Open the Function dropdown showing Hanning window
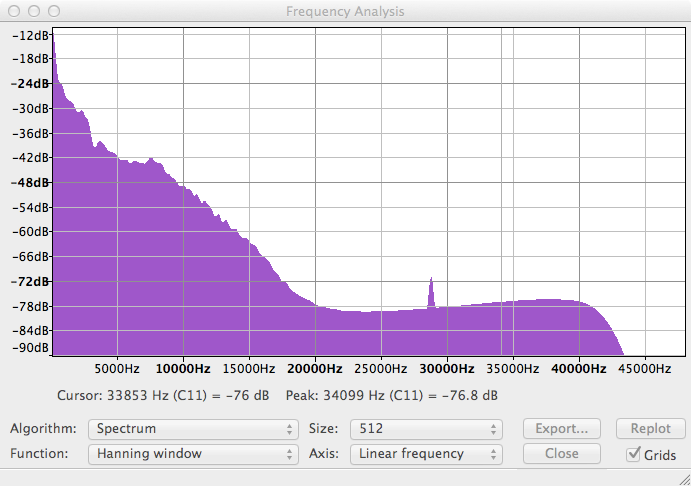691x486 pixels. click(193, 454)
